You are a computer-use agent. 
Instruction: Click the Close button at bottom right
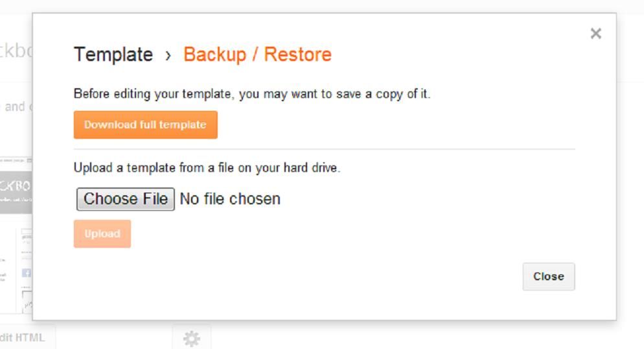point(548,276)
